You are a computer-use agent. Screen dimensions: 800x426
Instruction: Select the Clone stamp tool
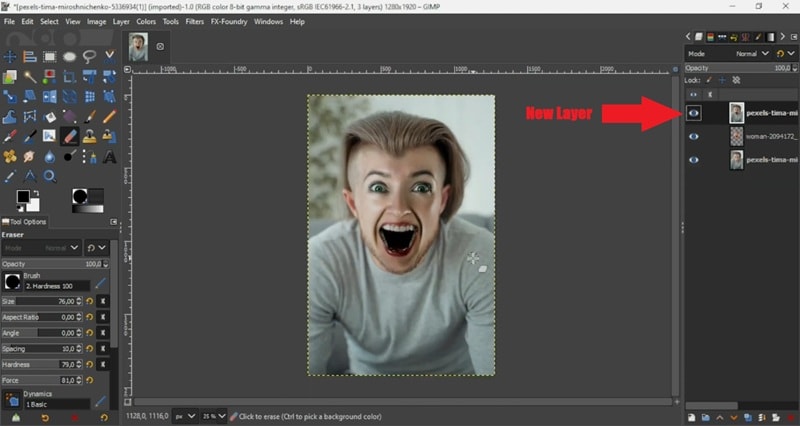(89, 136)
